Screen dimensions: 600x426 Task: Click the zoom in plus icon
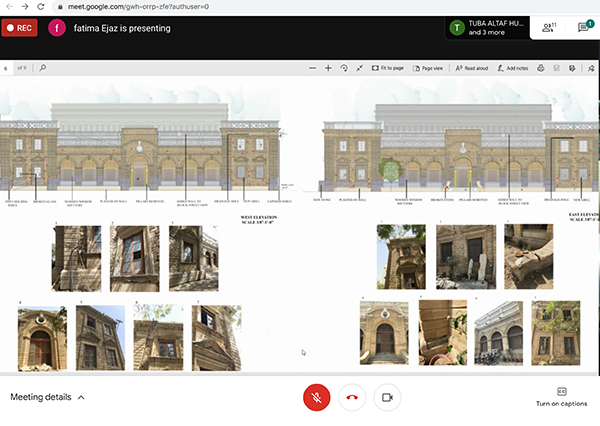[x=328, y=68]
